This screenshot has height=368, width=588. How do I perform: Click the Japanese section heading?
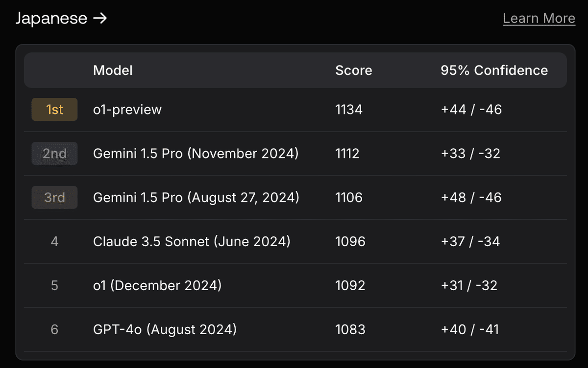[51, 19]
